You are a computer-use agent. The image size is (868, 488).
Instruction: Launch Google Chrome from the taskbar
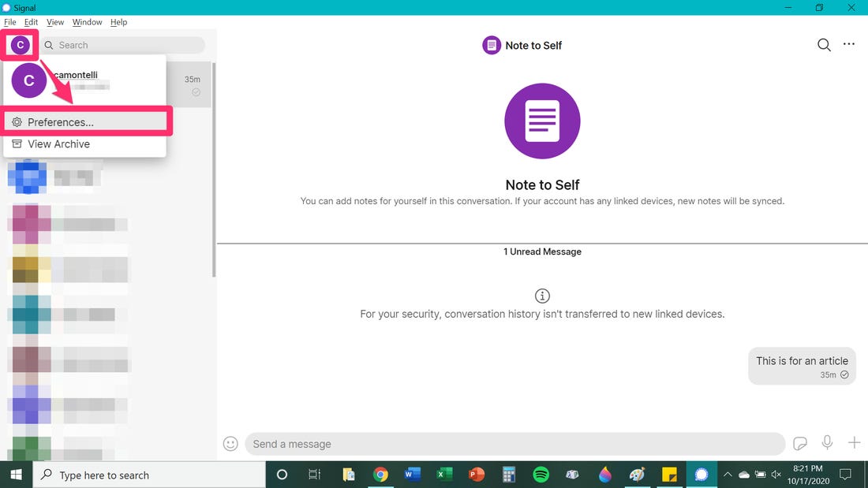380,475
